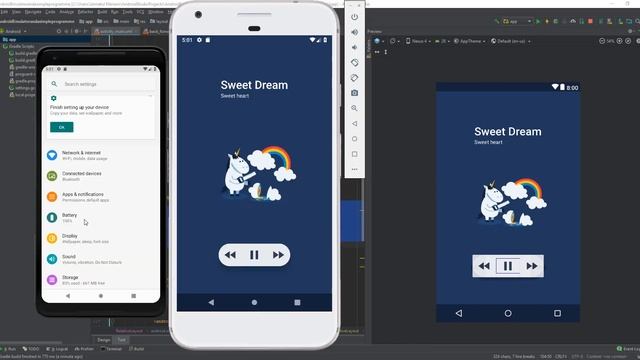
Task: Take emulator screenshot with camera icon
Action: tap(355, 93)
